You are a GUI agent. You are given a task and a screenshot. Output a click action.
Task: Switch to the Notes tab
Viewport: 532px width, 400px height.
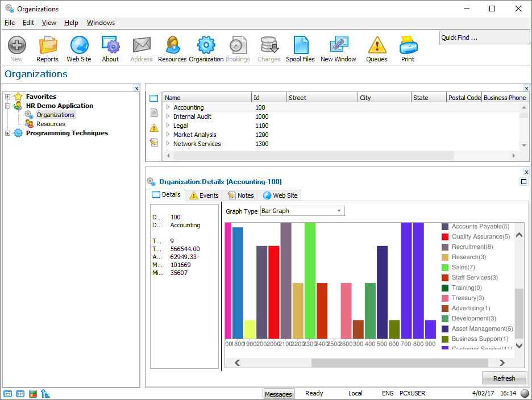tap(240, 195)
